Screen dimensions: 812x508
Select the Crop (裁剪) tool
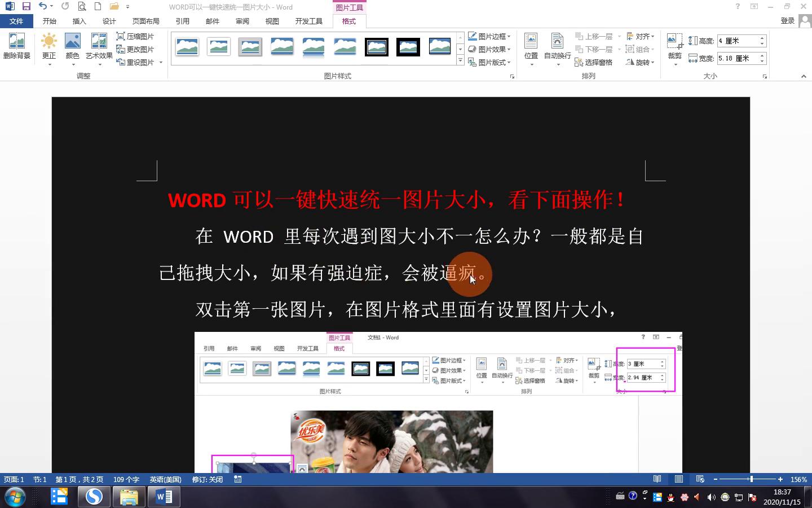click(x=675, y=46)
